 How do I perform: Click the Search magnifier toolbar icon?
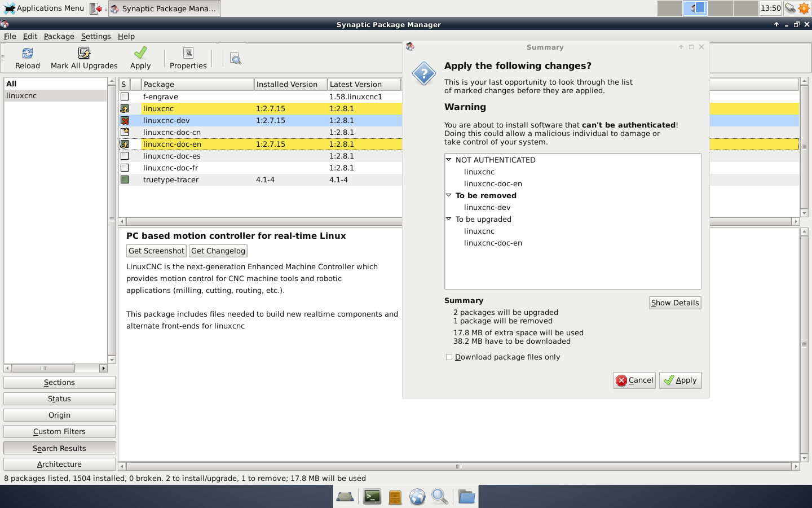[236, 59]
